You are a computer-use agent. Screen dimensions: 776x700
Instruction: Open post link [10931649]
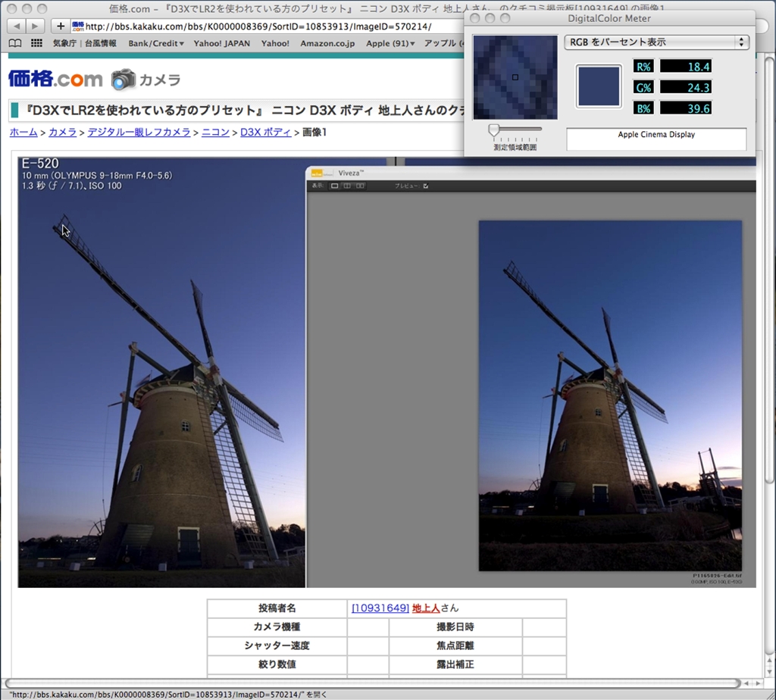pyautogui.click(x=380, y=608)
